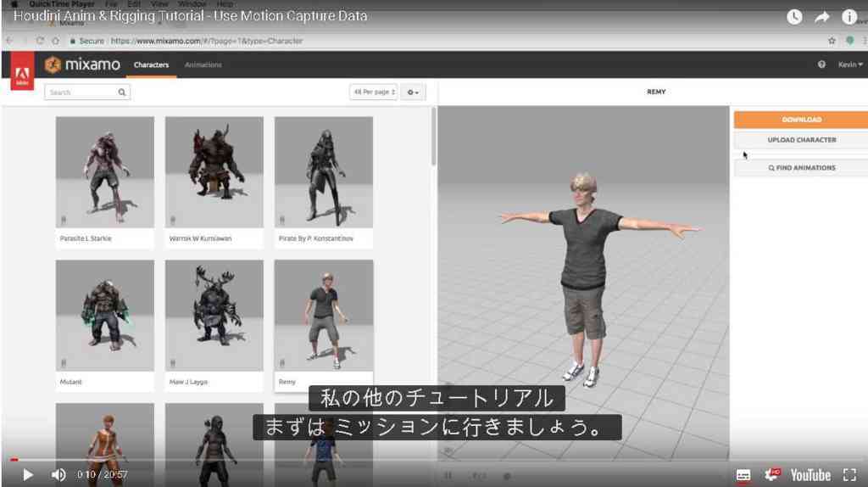Image resolution: width=868 pixels, height=487 pixels.
Task: Click the character list scrollbar
Action: tap(433, 137)
